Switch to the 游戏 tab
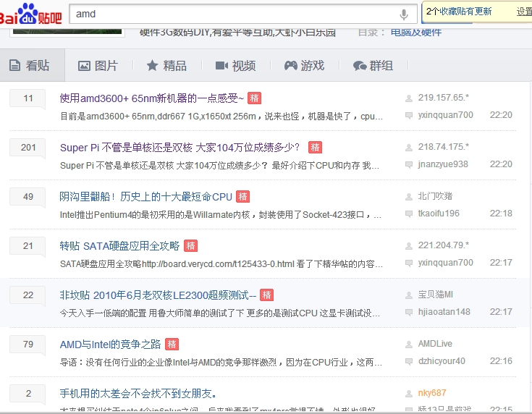Viewport: 532px width, 414px height. point(304,65)
